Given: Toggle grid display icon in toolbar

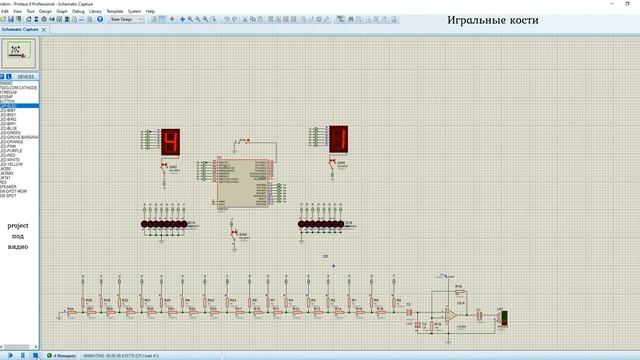Looking at the screenshot, I should tap(162, 19).
